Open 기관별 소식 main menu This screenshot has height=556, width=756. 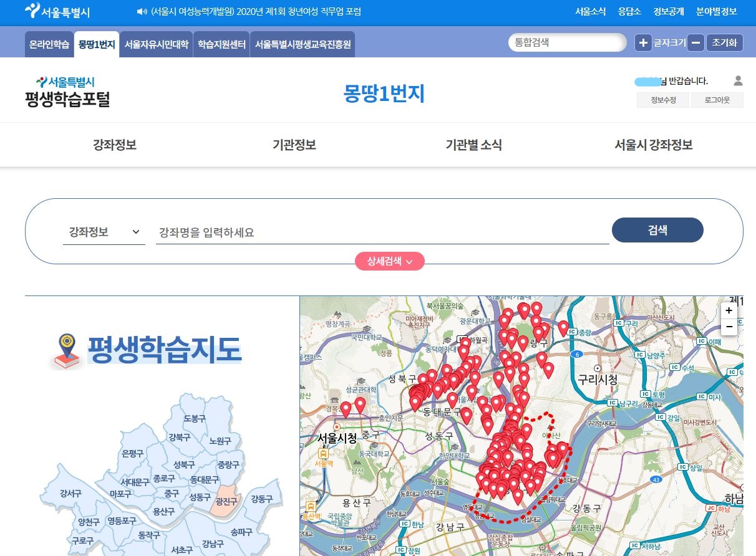[x=473, y=145]
